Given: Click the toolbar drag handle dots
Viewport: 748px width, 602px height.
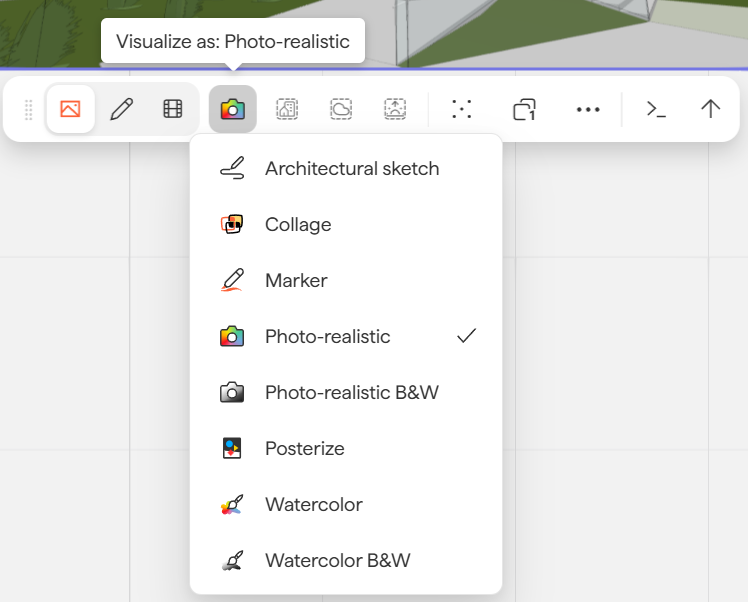Looking at the screenshot, I should [x=29, y=110].
